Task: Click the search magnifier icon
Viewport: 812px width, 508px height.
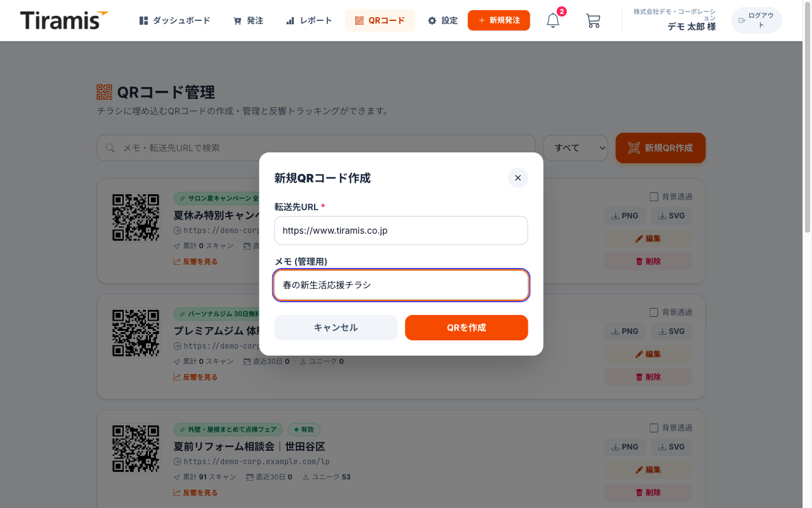Action: (110, 148)
